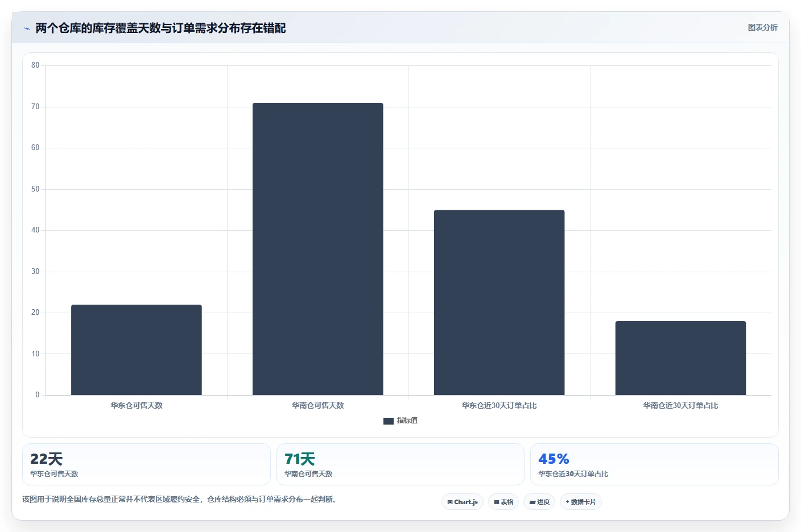Click the y-axis value 10

point(35,354)
